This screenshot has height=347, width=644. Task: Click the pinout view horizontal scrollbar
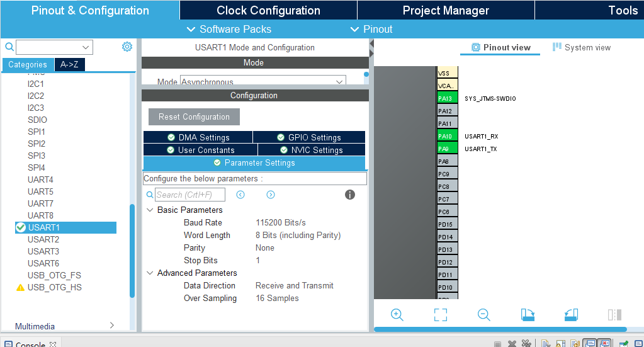500,329
